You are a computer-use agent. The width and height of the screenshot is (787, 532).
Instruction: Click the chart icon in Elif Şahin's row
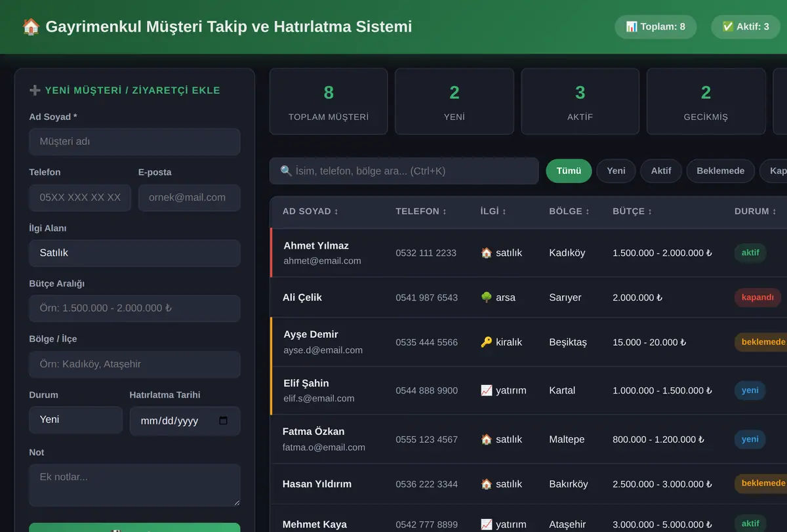(x=486, y=390)
